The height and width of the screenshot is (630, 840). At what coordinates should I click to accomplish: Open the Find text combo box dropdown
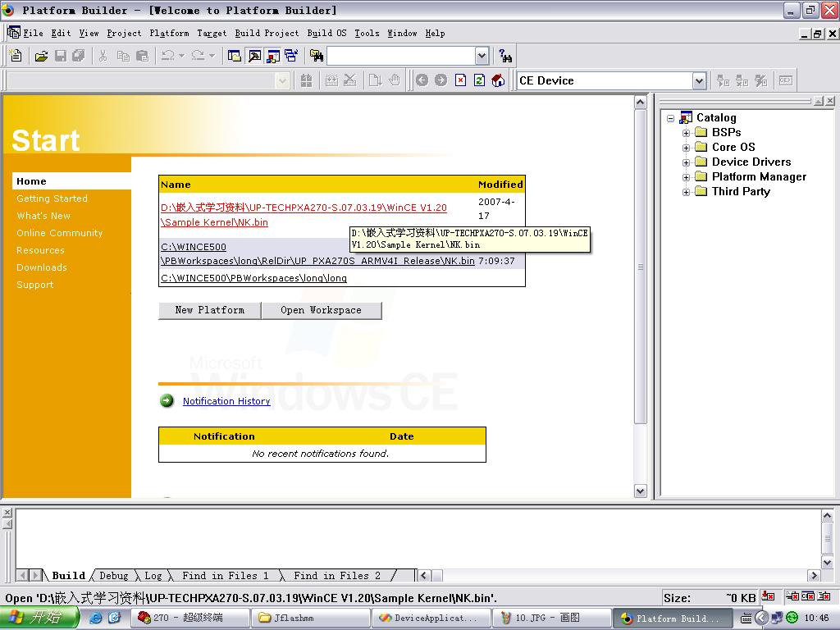(482, 56)
